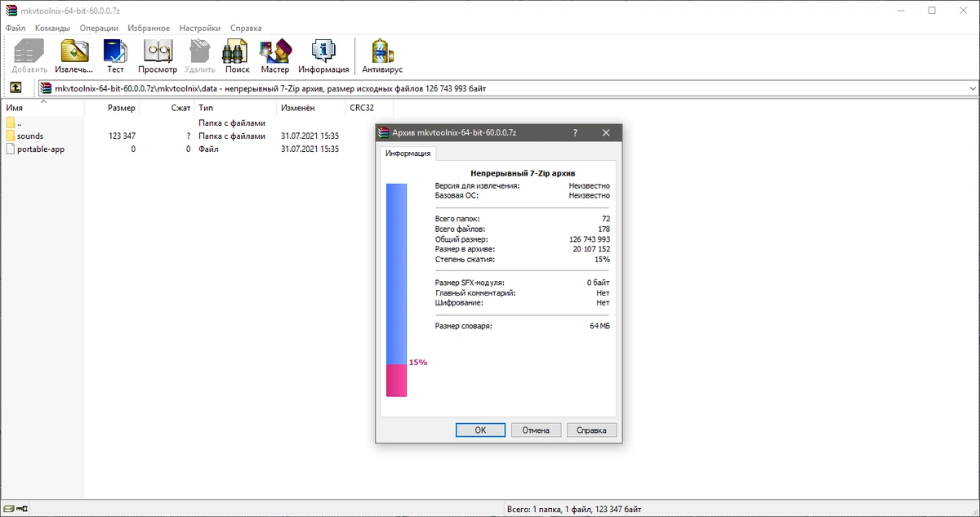Screen dimensions: 980x517
Task: Click the parent folder '..' icon
Action: (x=11, y=123)
